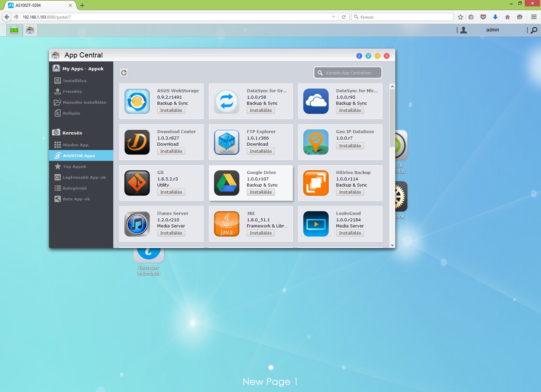Image resolution: width=541 pixels, height=392 pixels.
Task: Open the browser hamburger menu
Action: (x=534, y=17)
